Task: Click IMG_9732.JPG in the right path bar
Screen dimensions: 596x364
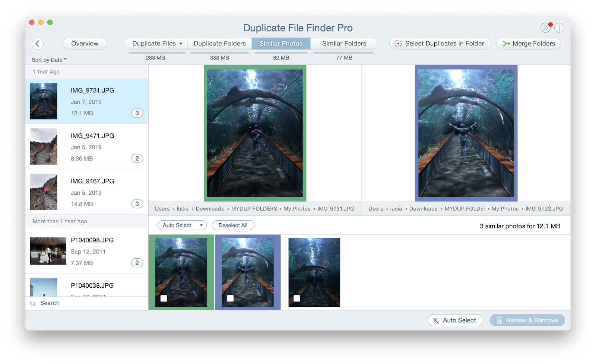Action: click(x=544, y=209)
